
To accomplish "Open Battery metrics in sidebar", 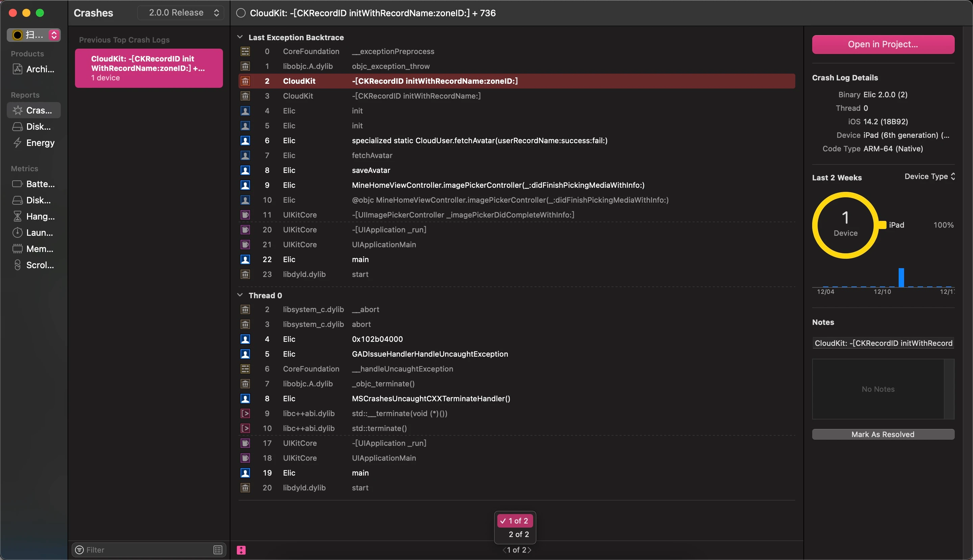I will (34, 184).
